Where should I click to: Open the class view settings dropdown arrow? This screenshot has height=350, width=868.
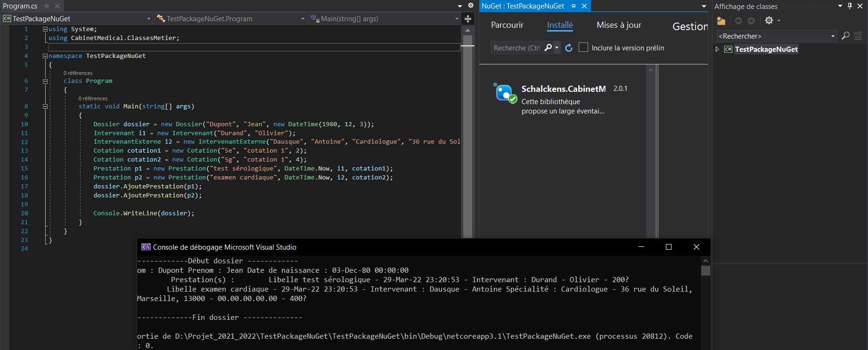779,21
